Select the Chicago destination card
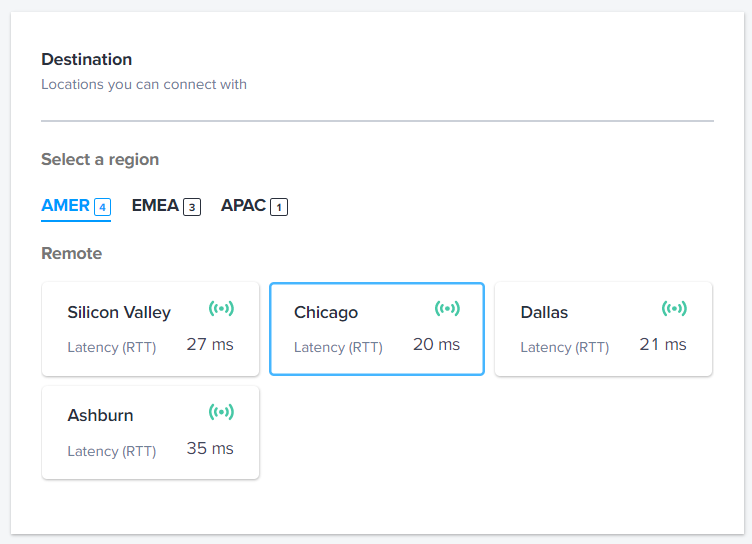This screenshot has width=752, height=544. pyautogui.click(x=377, y=329)
